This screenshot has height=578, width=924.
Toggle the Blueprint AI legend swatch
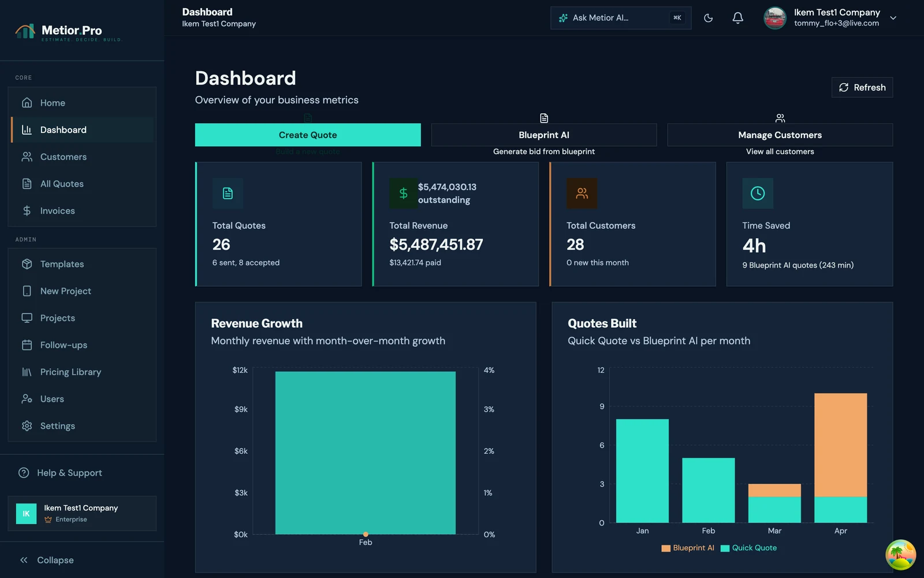tap(666, 548)
